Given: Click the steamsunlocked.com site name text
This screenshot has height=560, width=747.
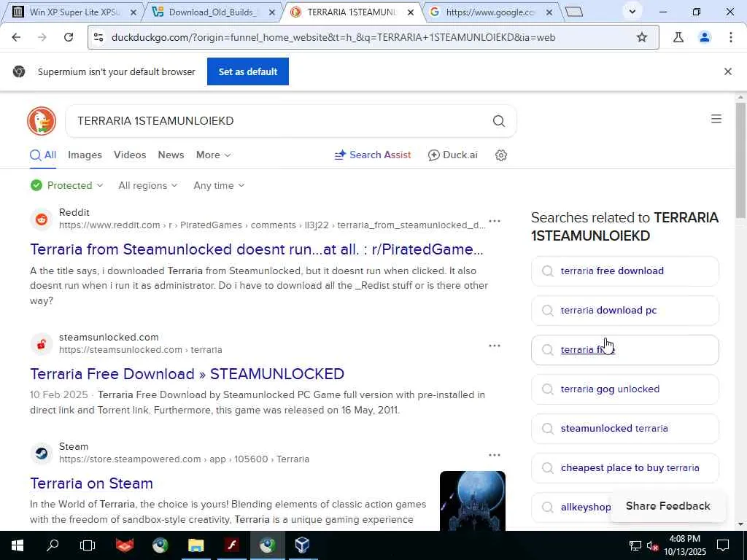Looking at the screenshot, I should pyautogui.click(x=109, y=337).
